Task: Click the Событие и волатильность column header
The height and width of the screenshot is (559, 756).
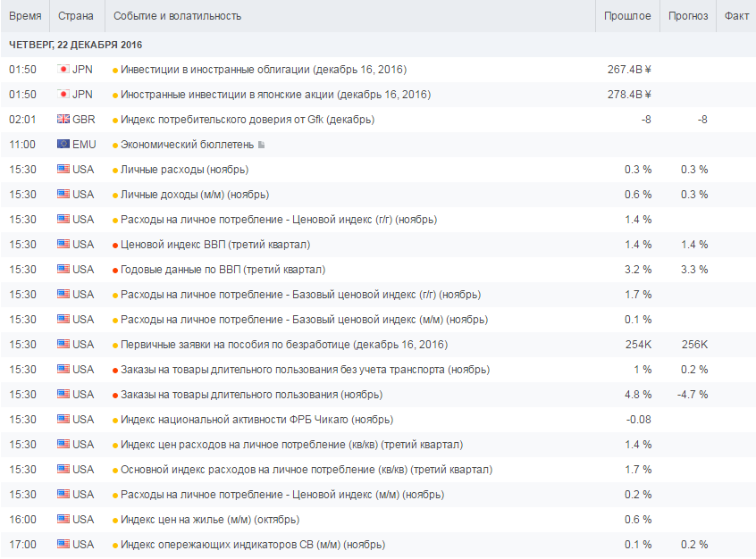Action: (x=177, y=16)
